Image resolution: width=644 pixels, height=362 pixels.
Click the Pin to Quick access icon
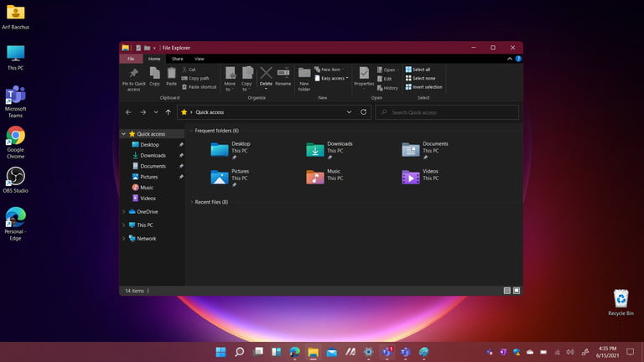pos(133,75)
